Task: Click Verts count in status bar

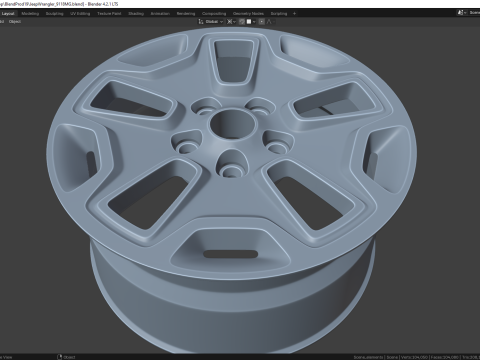Action: click(414, 357)
